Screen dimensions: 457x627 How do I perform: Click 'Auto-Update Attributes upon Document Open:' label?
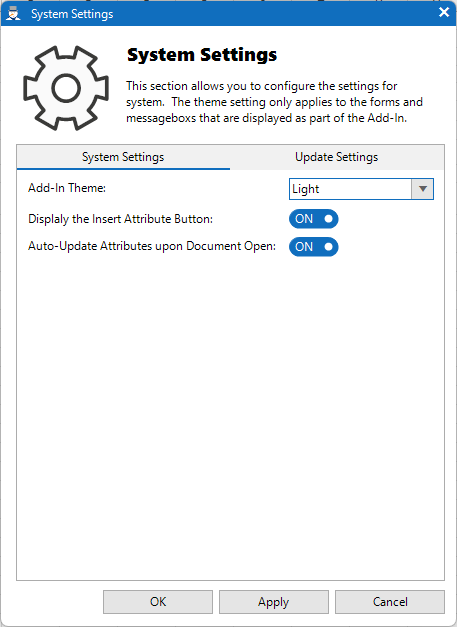tap(152, 246)
